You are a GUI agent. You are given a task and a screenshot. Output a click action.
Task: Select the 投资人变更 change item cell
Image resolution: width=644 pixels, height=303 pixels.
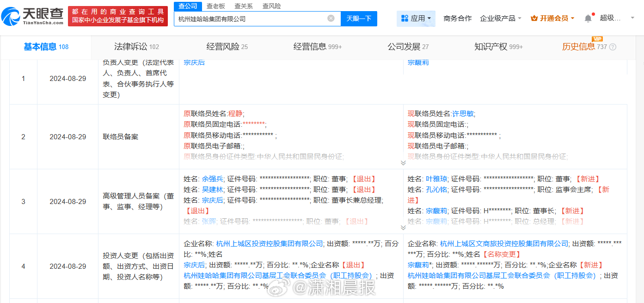pos(139,266)
